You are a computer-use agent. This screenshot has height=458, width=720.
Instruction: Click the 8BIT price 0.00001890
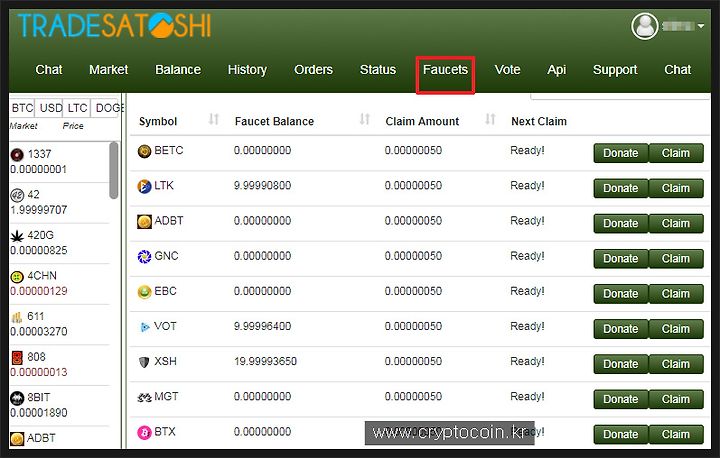point(39,413)
